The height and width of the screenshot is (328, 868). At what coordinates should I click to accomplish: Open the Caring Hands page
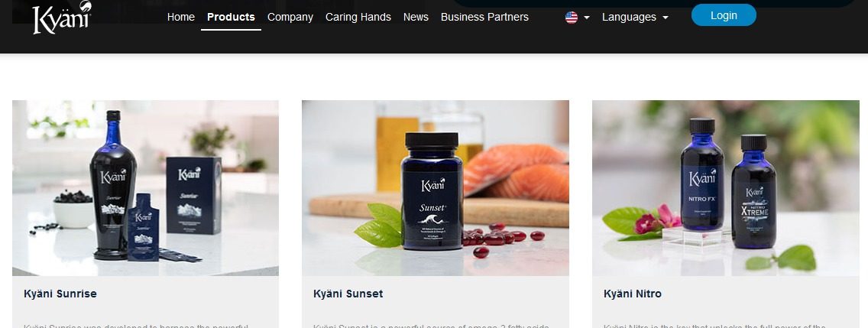(358, 17)
